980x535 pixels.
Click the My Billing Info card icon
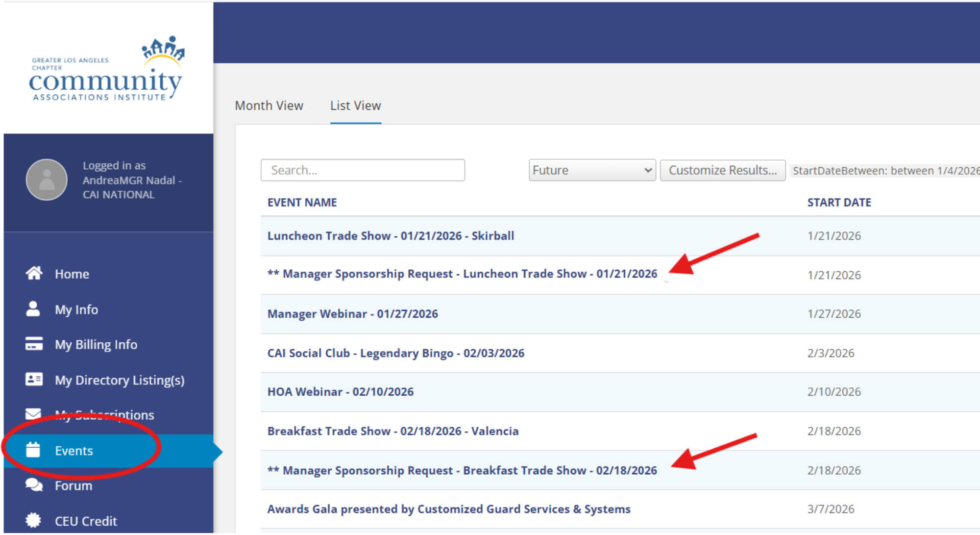coord(34,344)
